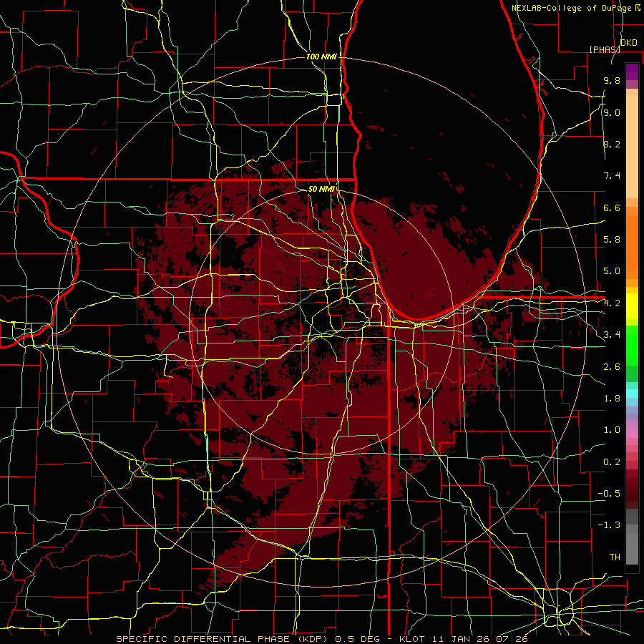Click the 1.0 color scale value
This screenshot has height=644, width=644.
612,430
